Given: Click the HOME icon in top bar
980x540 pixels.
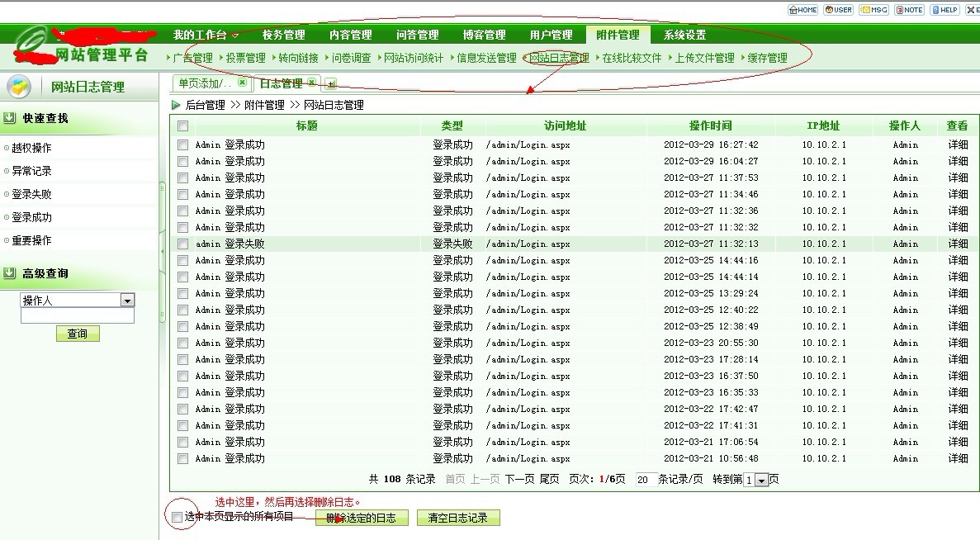Looking at the screenshot, I should point(802,10).
